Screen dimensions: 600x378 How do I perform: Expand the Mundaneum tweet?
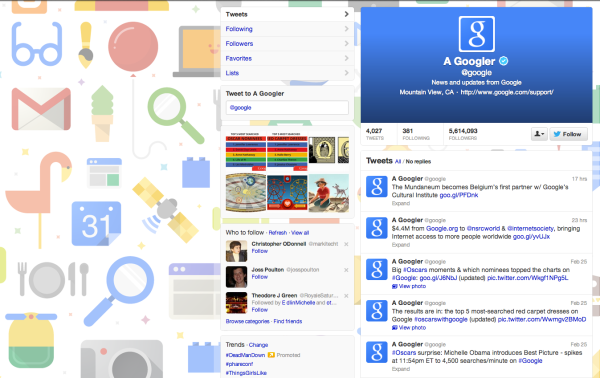tap(401, 204)
